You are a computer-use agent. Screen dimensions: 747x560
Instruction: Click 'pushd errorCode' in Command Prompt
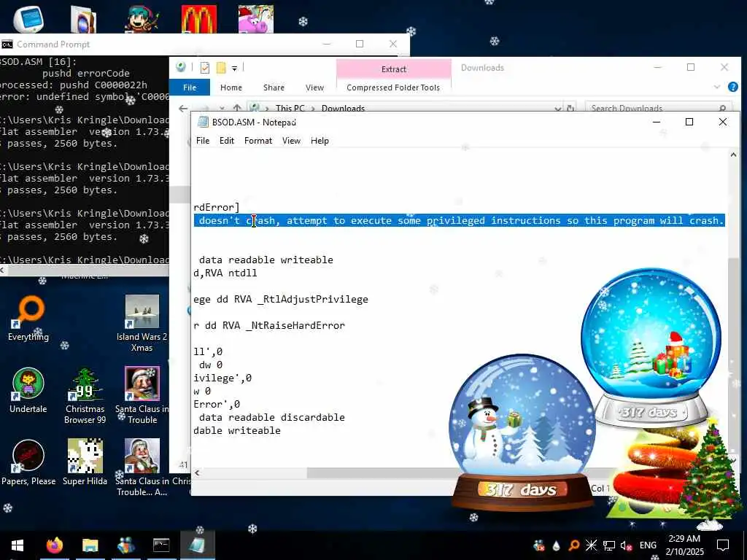(86, 74)
